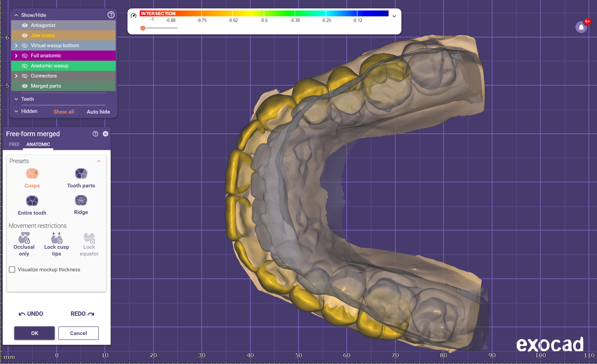This screenshot has width=597, height=364.
Task: Open the intersection color scale dropdown
Action: pyautogui.click(x=394, y=16)
